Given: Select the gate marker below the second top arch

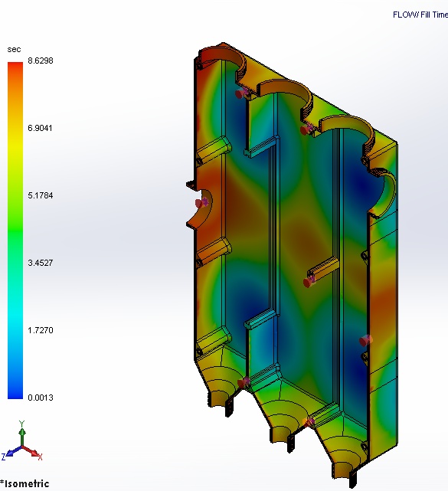Looking at the screenshot, I should coord(307,129).
